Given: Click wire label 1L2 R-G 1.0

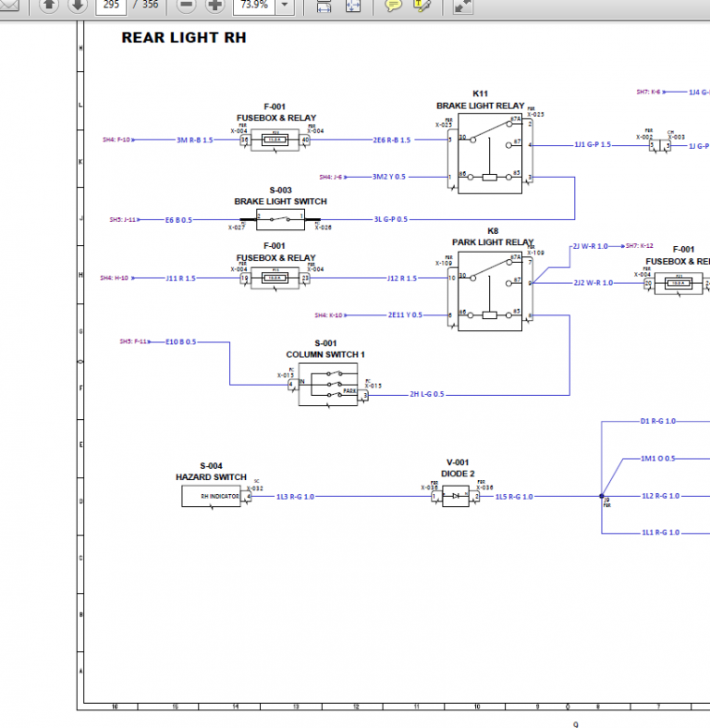Looking at the screenshot, I should point(661,496).
